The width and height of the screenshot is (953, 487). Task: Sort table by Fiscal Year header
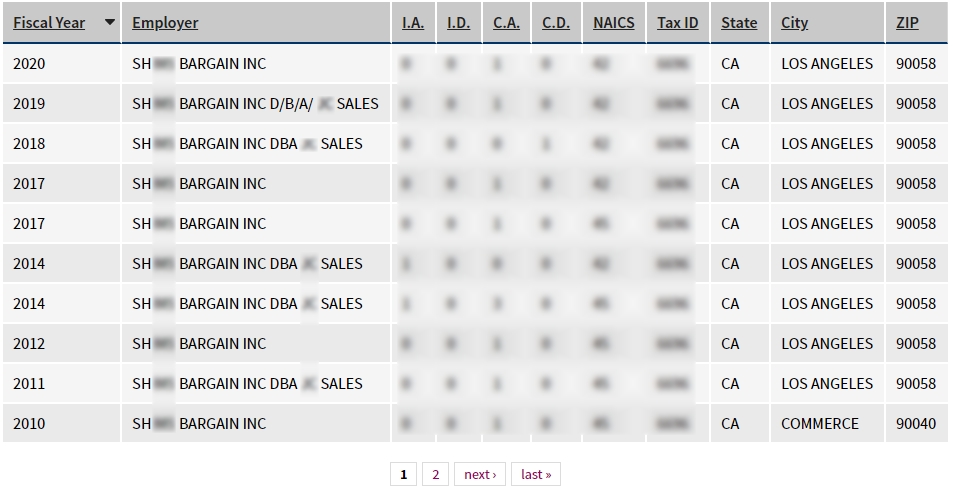[49, 22]
